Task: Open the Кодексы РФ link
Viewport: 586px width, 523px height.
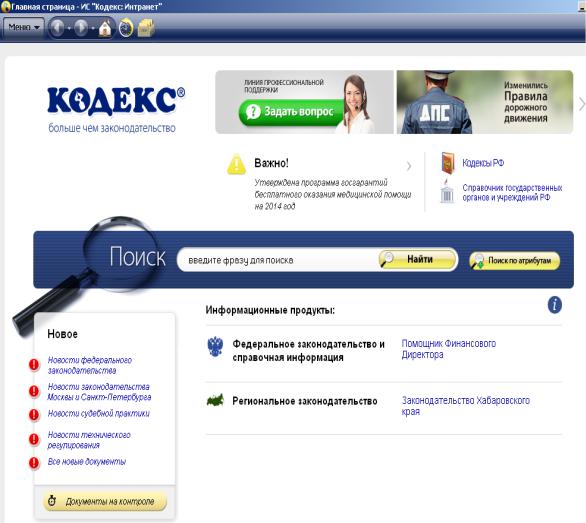Action: point(483,163)
